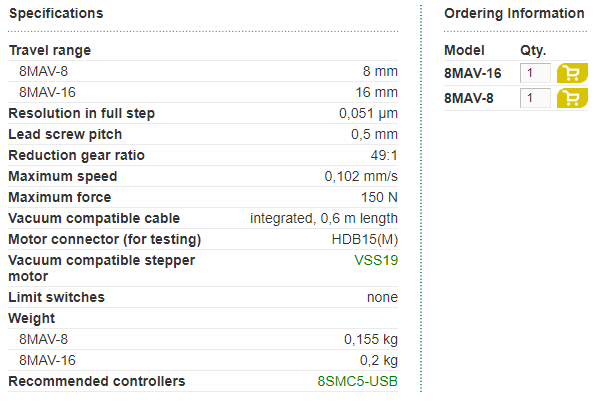Click the 8MAV-8 quantity field

[535, 98]
